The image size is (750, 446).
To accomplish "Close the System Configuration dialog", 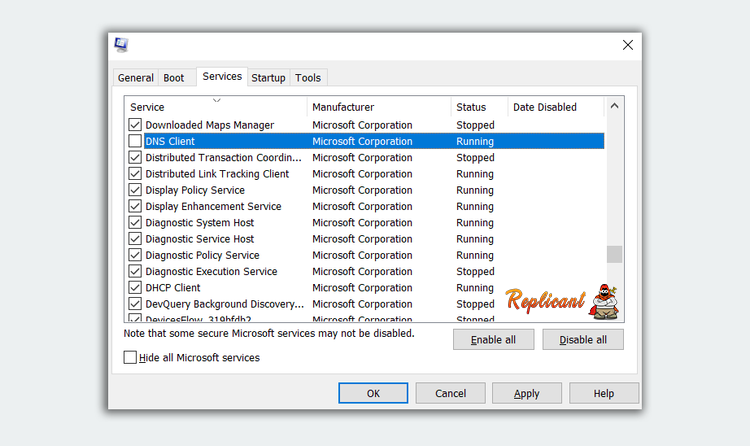I will click(628, 45).
